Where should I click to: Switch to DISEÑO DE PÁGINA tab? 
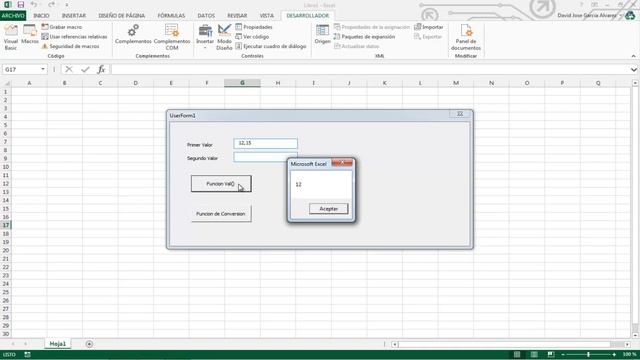122,16
